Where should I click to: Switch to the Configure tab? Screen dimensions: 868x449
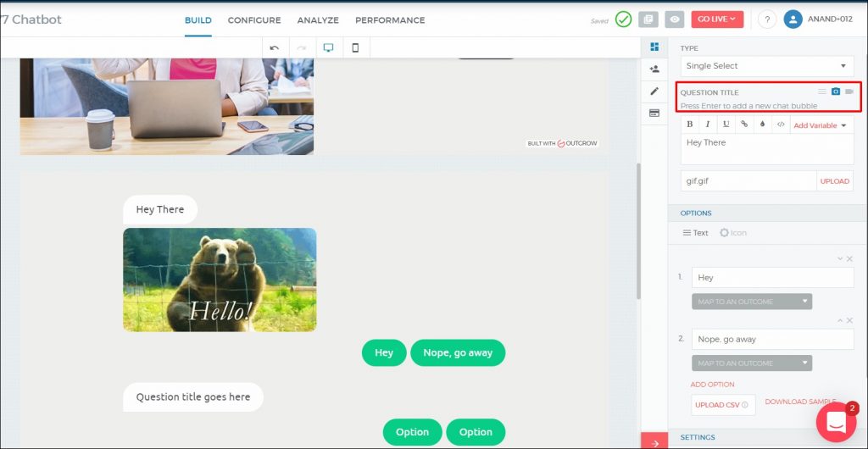point(254,20)
